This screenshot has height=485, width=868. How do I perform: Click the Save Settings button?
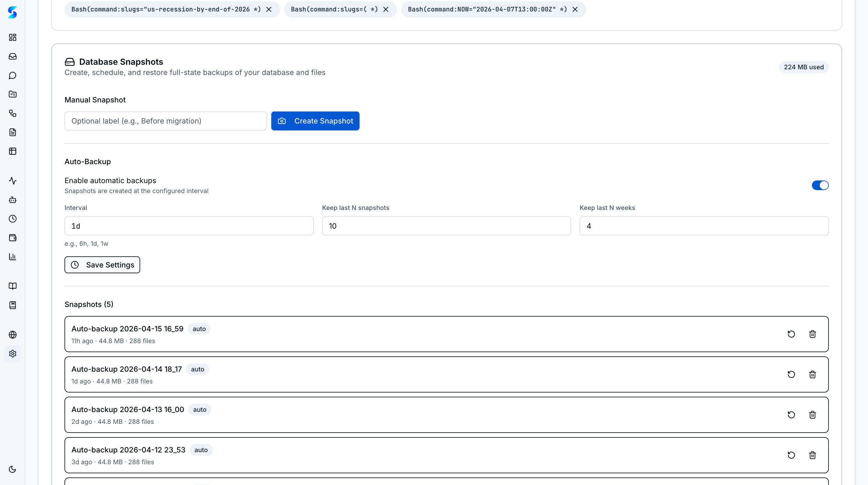pyautogui.click(x=102, y=265)
